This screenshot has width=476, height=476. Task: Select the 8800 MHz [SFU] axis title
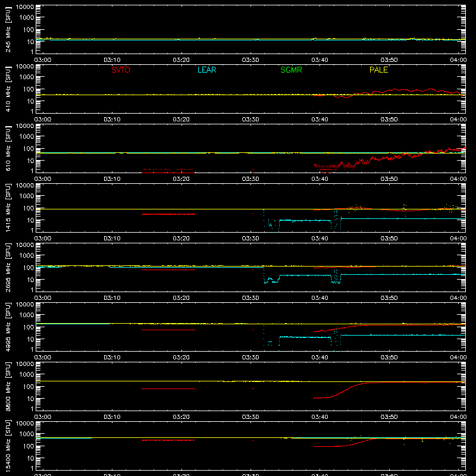pyautogui.click(x=8, y=386)
